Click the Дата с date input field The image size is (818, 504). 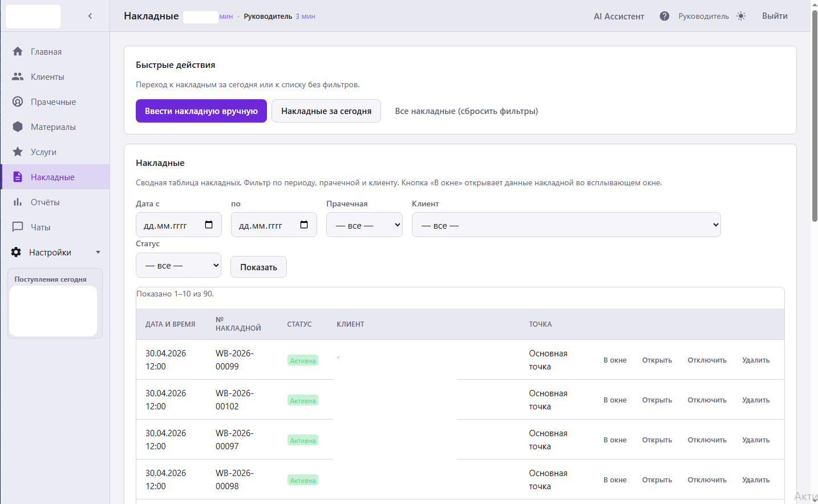click(179, 225)
